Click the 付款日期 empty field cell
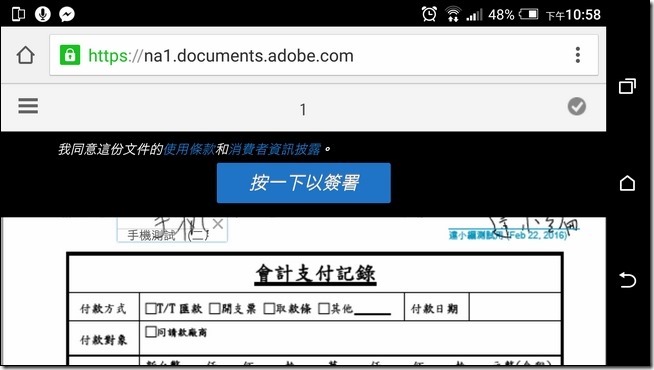654x370 pixels. tap(515, 307)
